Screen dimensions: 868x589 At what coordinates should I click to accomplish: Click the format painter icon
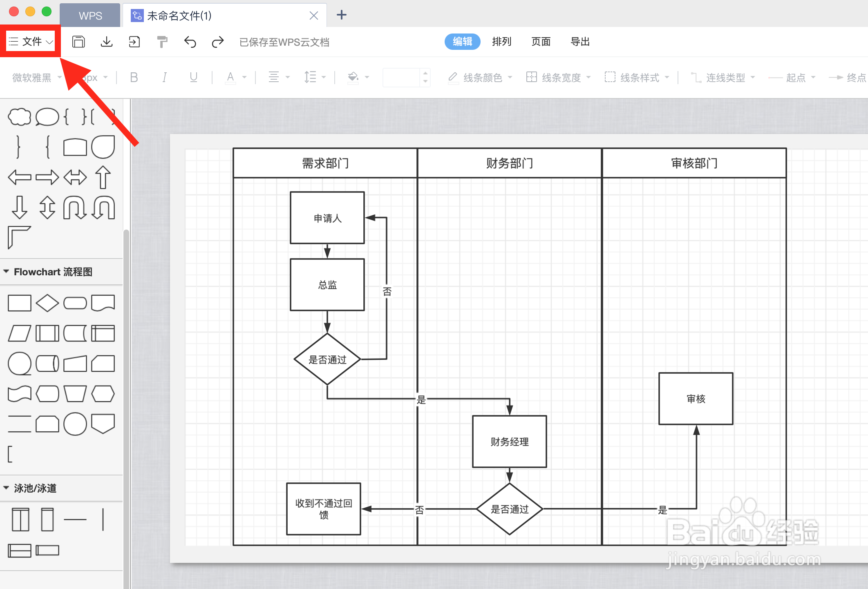tap(162, 42)
